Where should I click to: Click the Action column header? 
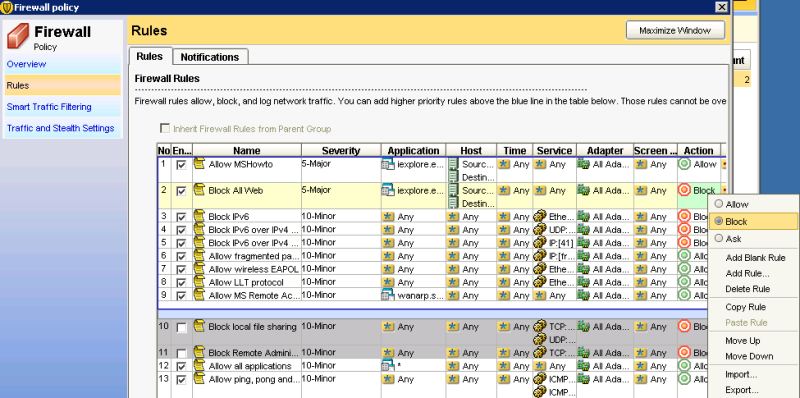[698, 151]
